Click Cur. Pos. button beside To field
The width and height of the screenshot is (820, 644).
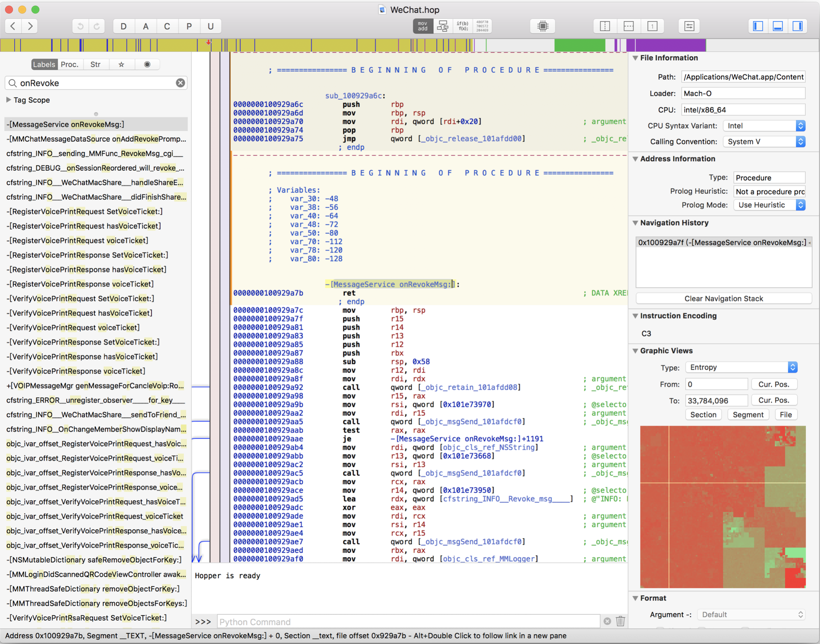pyautogui.click(x=774, y=400)
